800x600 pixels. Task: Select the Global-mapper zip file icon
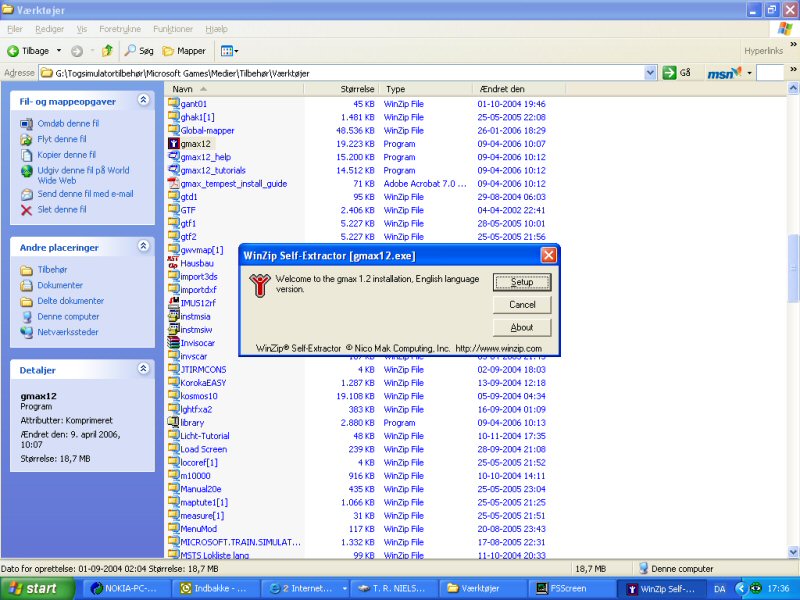(x=173, y=131)
